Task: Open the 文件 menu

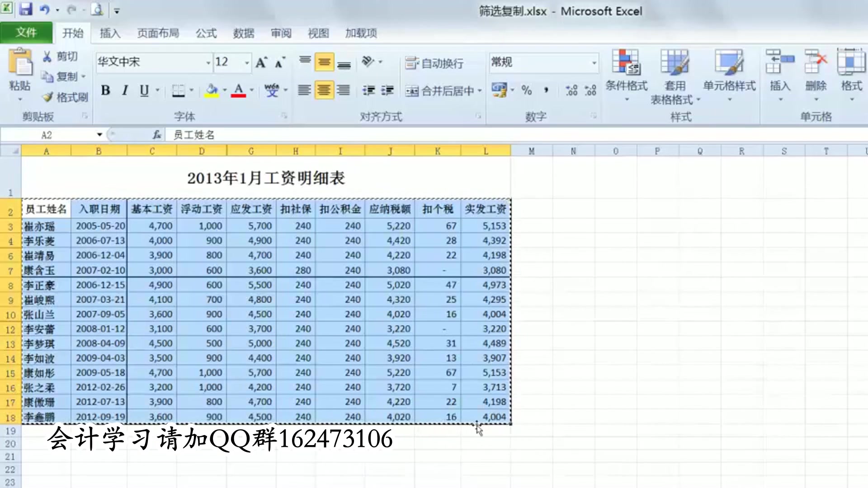Action: [26, 33]
